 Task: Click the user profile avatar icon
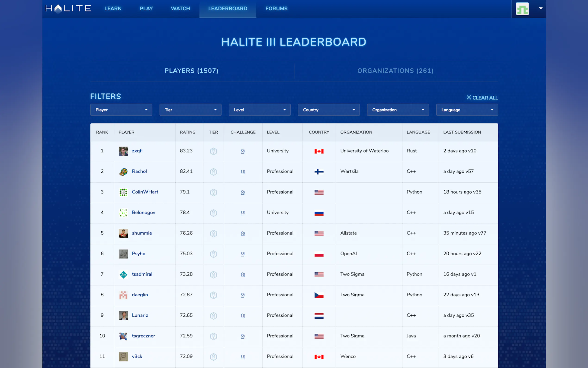522,9
